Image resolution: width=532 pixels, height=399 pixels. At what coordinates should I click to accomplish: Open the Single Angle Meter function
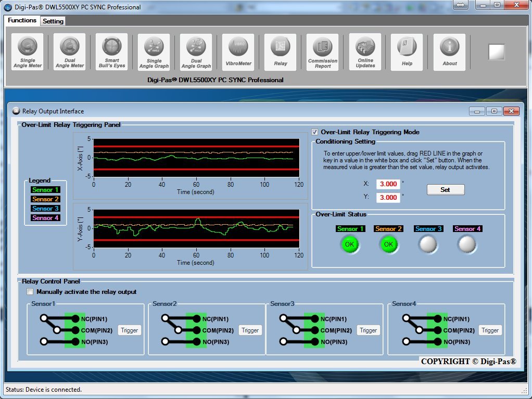[x=28, y=52]
